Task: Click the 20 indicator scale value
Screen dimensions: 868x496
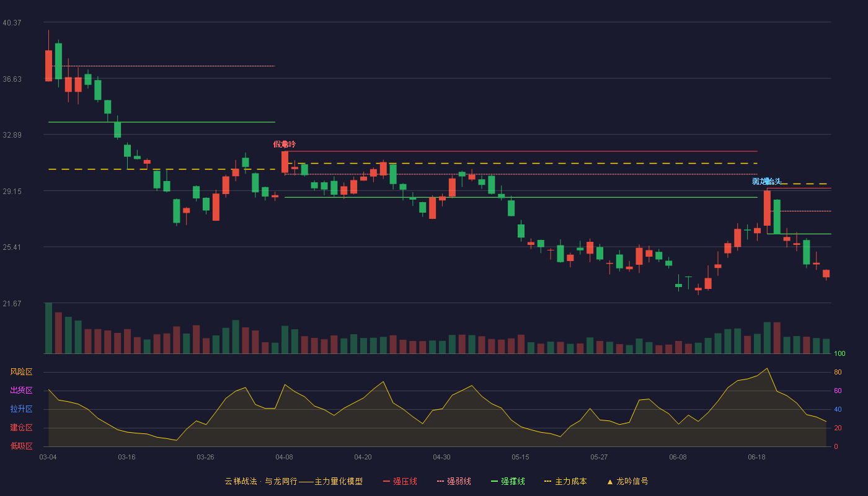Action: [838, 428]
